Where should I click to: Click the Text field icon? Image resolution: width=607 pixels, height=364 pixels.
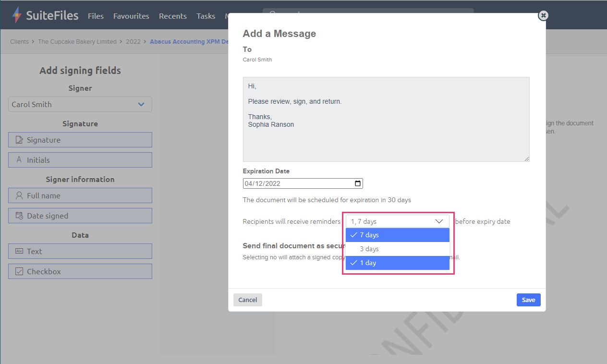[19, 252]
